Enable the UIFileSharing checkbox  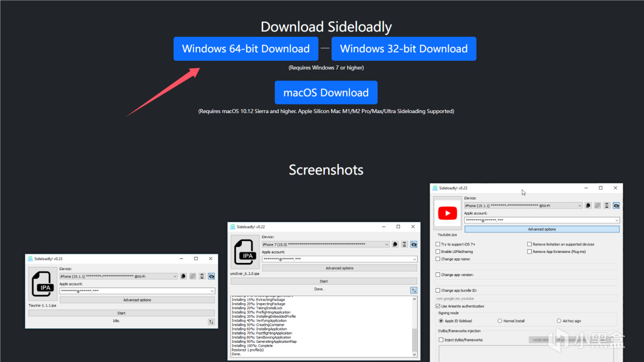438,251
